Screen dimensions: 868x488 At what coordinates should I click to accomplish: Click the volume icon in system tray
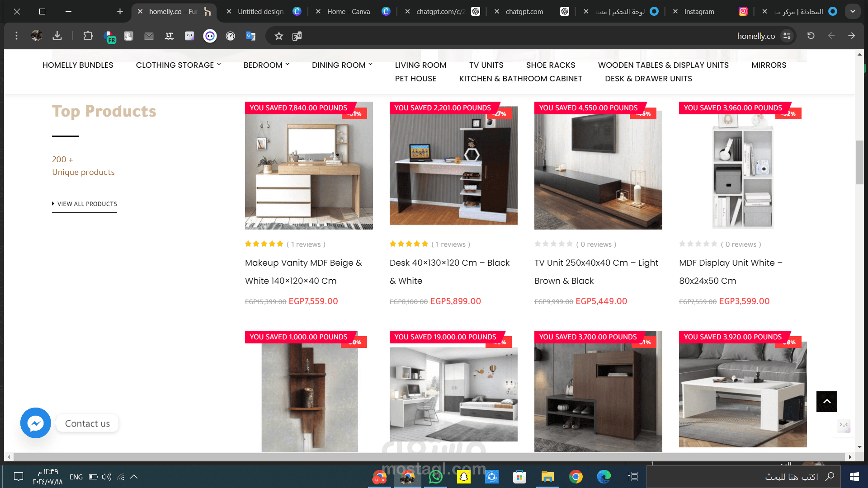[107, 477]
